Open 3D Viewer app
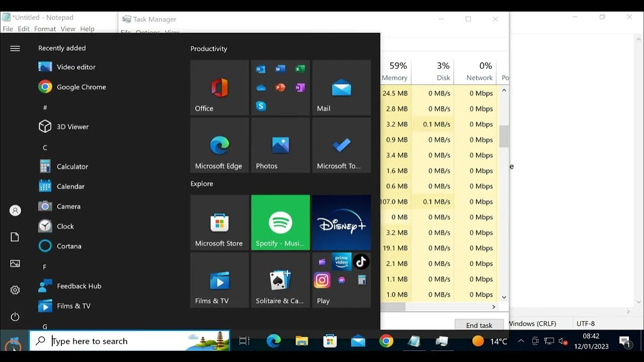Image resolution: width=644 pixels, height=362 pixels. click(63, 127)
